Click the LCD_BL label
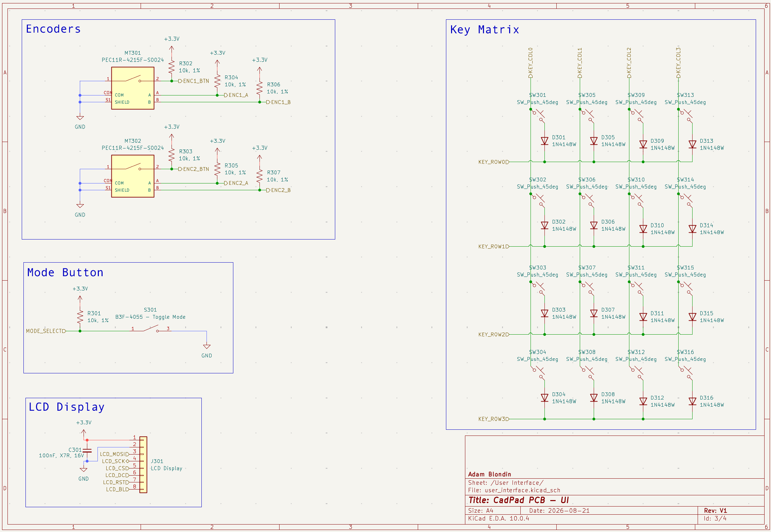 click(x=118, y=489)
